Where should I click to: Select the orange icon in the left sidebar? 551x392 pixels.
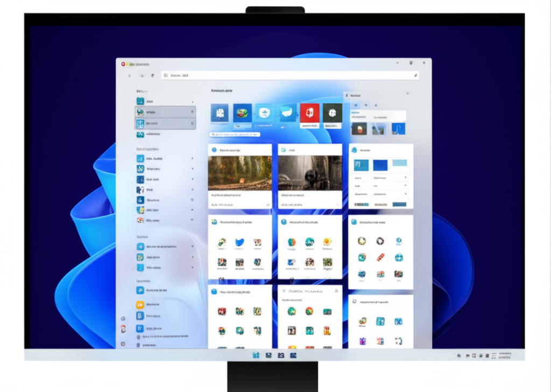point(140,304)
